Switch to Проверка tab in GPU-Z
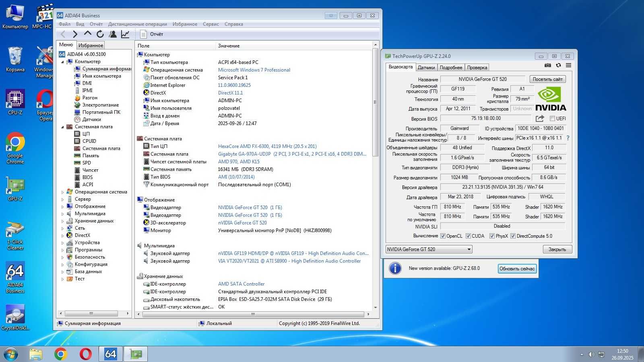This screenshot has height=362, width=644. [x=477, y=68]
